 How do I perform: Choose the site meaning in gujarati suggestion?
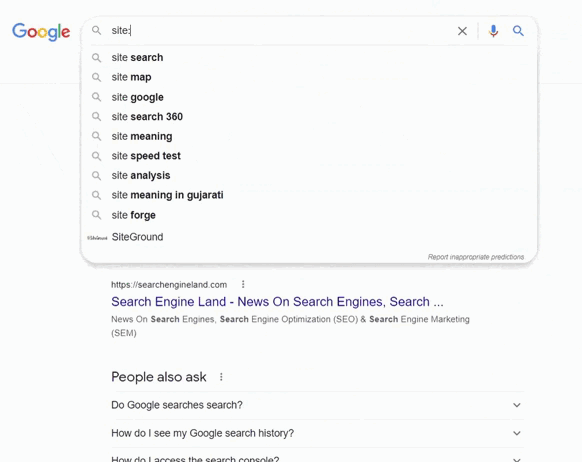coord(309,195)
